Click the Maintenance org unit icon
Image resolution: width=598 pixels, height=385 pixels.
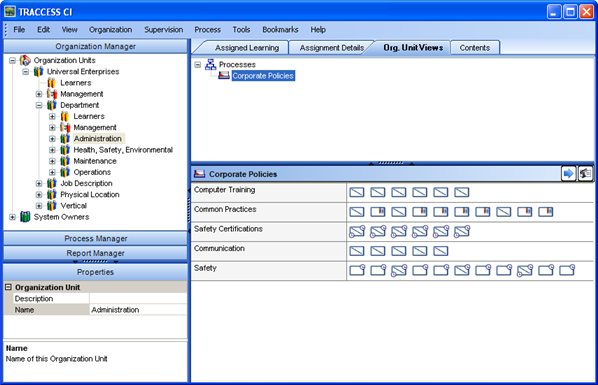65,161
